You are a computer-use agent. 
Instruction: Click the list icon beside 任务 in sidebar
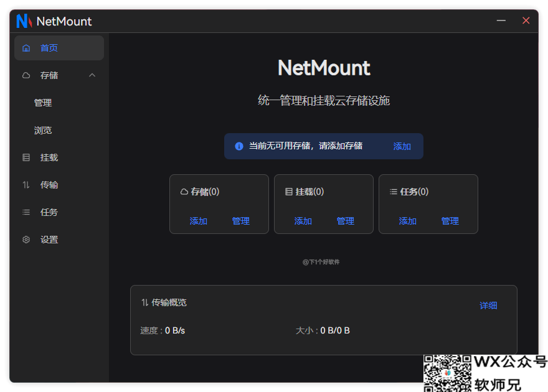[x=26, y=212]
